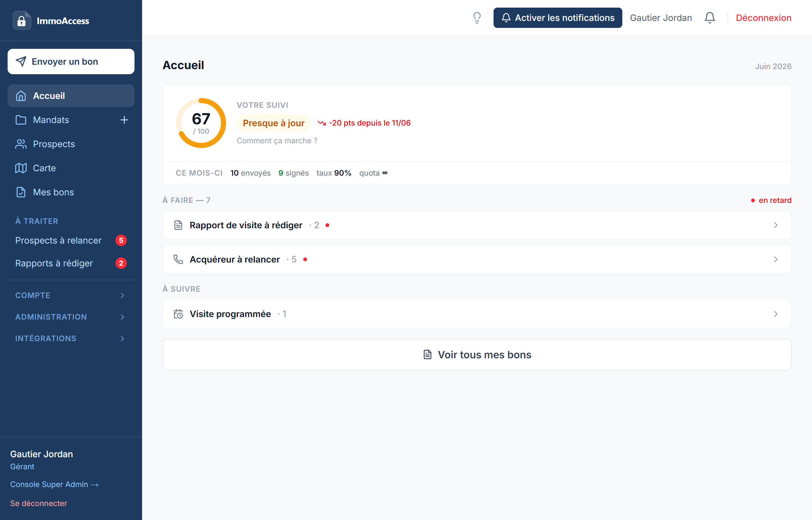Viewport: 812px width, 520px height.
Task: Open Visite programmée row chevron
Action: (776, 314)
